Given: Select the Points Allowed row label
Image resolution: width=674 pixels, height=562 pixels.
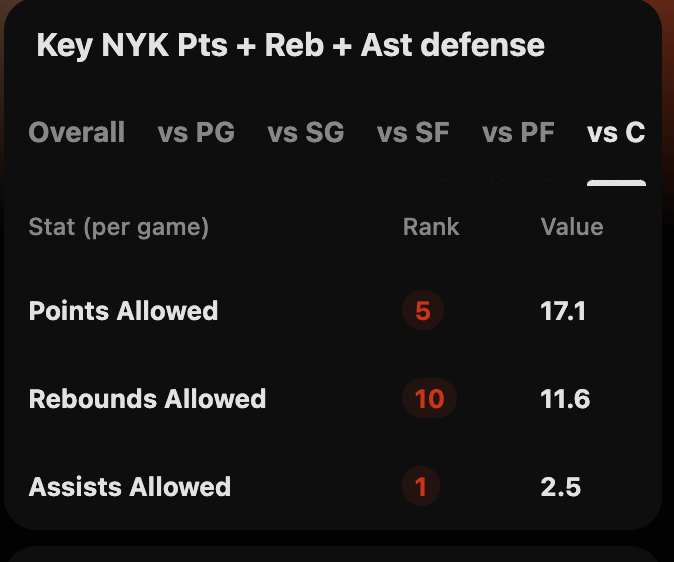Looking at the screenshot, I should pyautogui.click(x=123, y=311).
